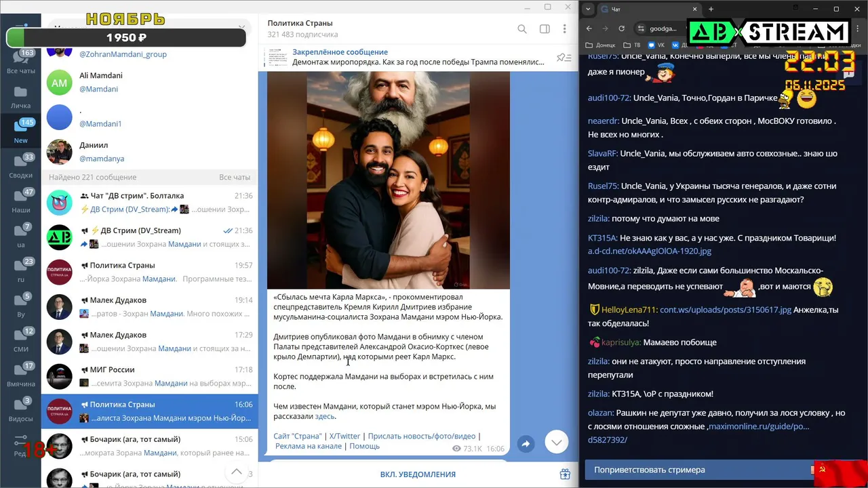Screen dimensions: 868x488
Task: Close the 'Чат' browser tab
Action: 694,9
